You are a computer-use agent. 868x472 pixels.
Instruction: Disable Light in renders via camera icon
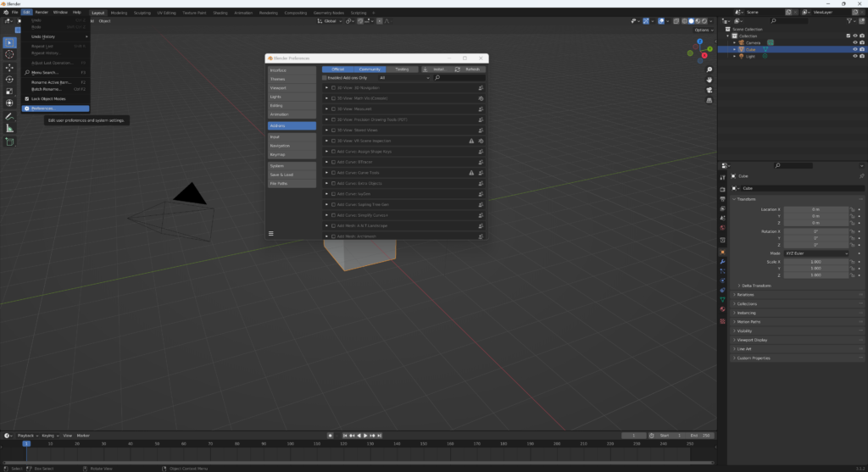[862, 56]
